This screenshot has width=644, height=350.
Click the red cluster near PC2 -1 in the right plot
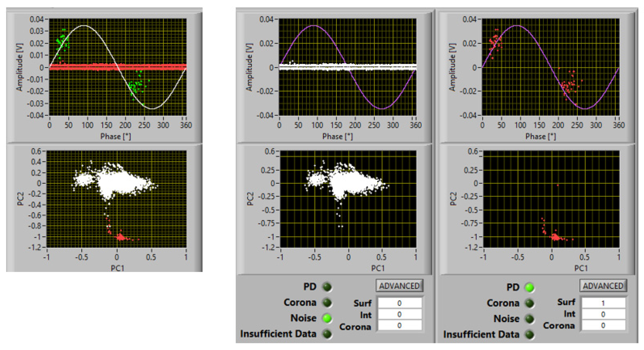pos(555,237)
